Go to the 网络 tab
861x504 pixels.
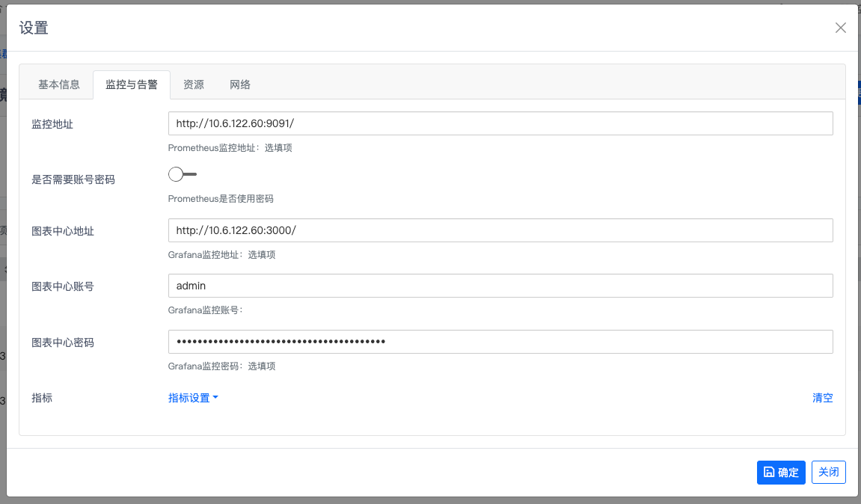tap(240, 84)
